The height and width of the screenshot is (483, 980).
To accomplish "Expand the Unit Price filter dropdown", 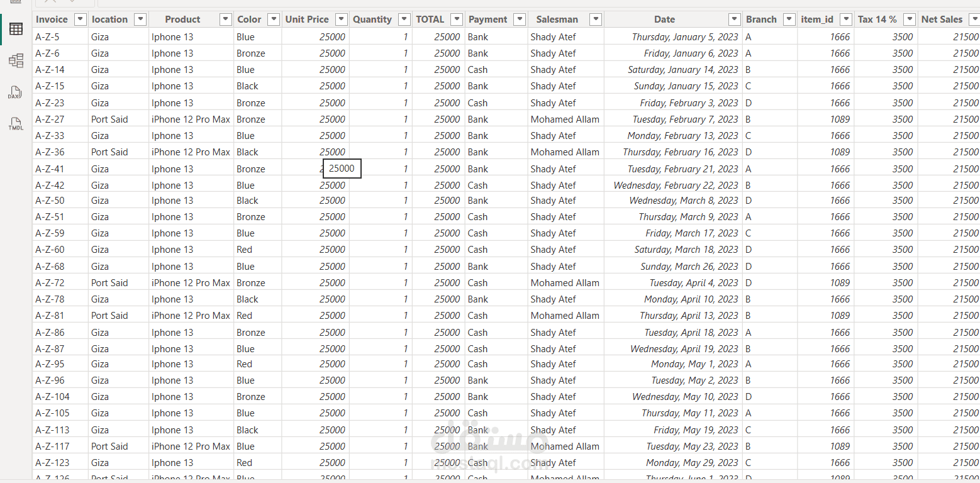I will [x=341, y=19].
